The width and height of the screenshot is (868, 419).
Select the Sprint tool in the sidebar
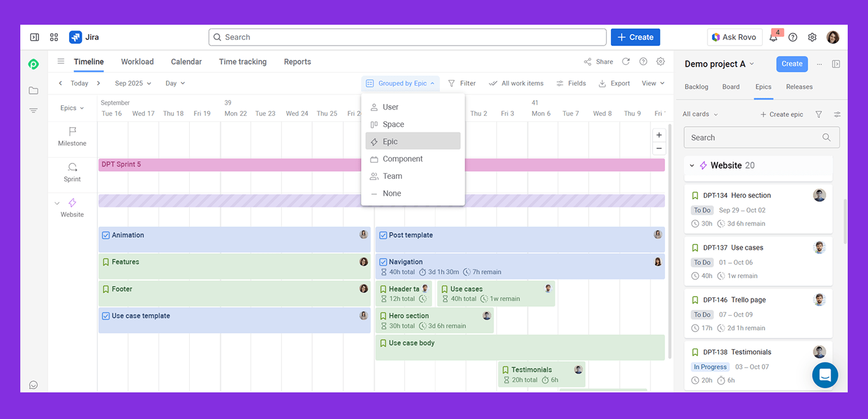[x=72, y=171]
